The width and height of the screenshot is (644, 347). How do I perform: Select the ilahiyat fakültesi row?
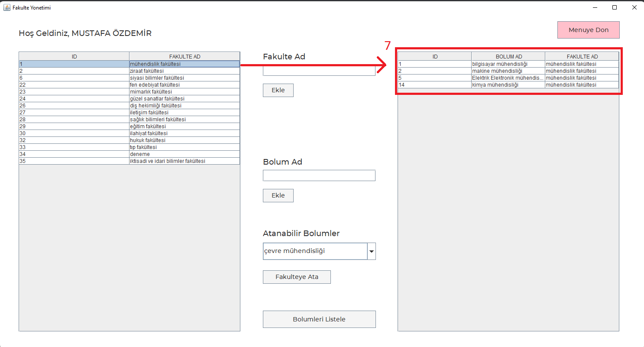point(129,133)
